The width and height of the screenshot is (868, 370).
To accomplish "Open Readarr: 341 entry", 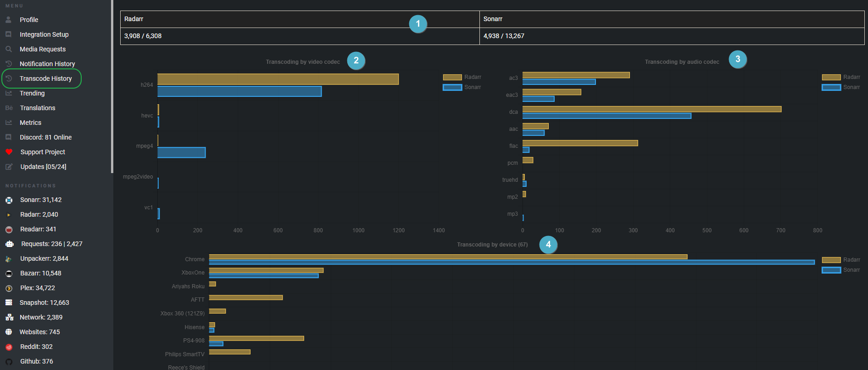I will pyautogui.click(x=38, y=229).
